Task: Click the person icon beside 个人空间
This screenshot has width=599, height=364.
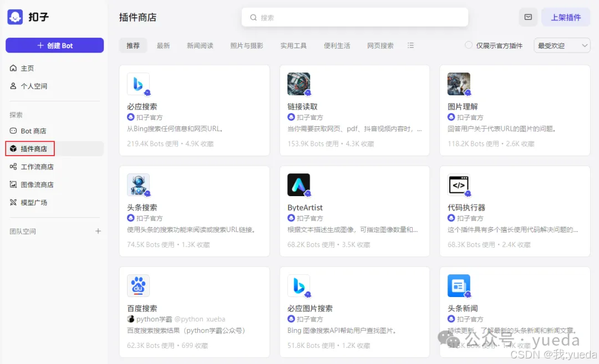Action: 13,86
